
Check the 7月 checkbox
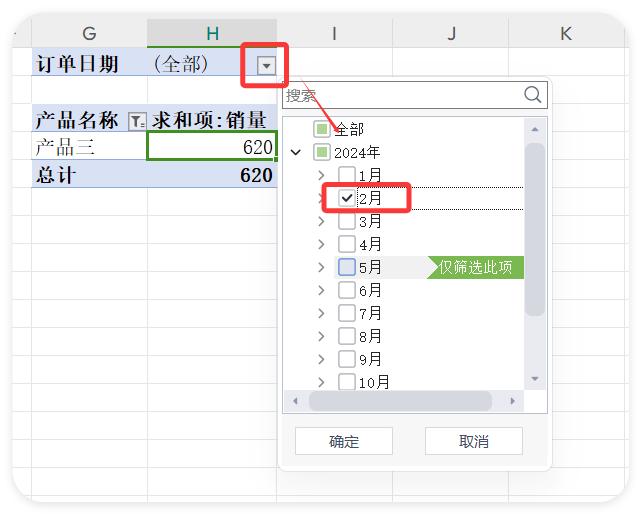click(x=347, y=313)
